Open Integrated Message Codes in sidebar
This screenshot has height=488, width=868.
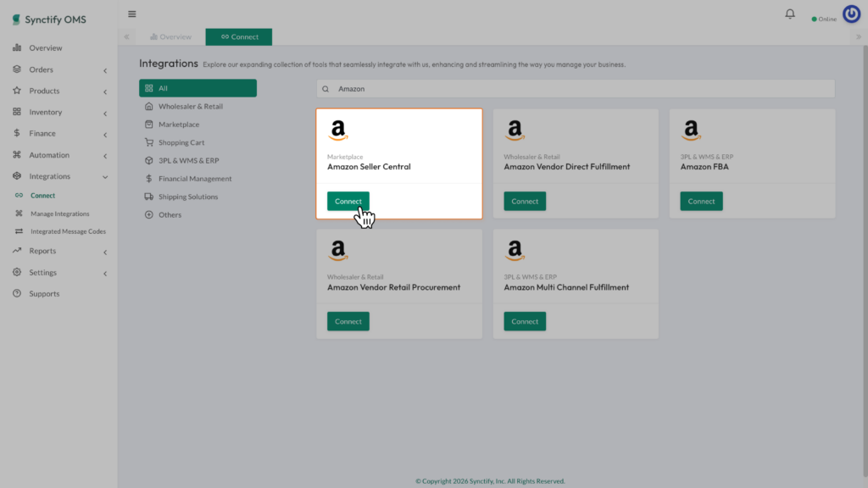click(68, 231)
